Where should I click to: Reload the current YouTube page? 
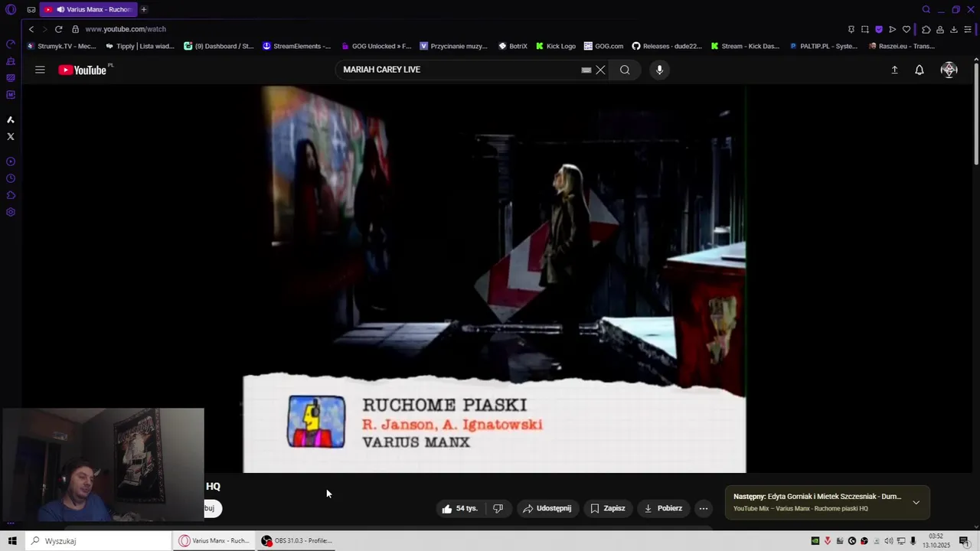58,29
